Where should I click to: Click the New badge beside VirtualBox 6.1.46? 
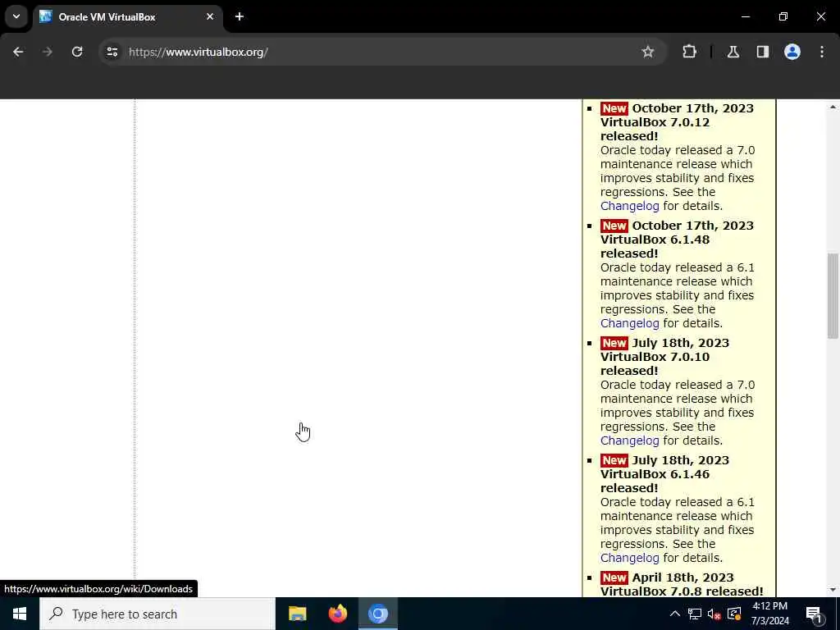pyautogui.click(x=614, y=461)
